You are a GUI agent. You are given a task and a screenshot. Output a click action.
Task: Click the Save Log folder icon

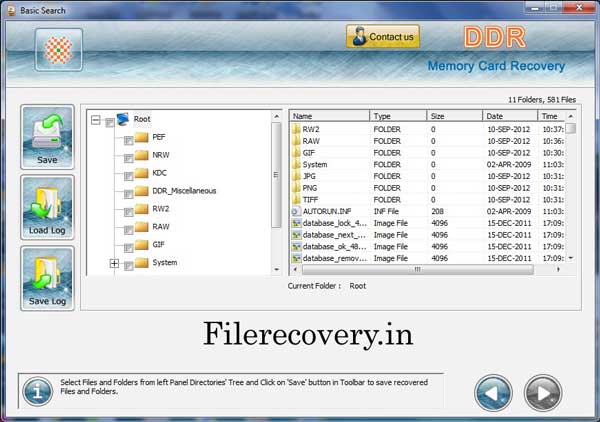[x=47, y=278]
